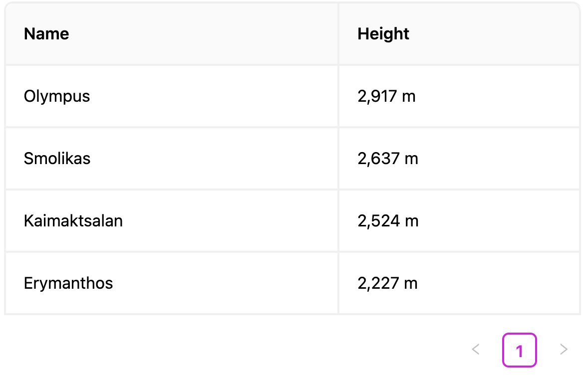Go to the previous page arrow
Screen dimensions: 588x383
coord(476,350)
